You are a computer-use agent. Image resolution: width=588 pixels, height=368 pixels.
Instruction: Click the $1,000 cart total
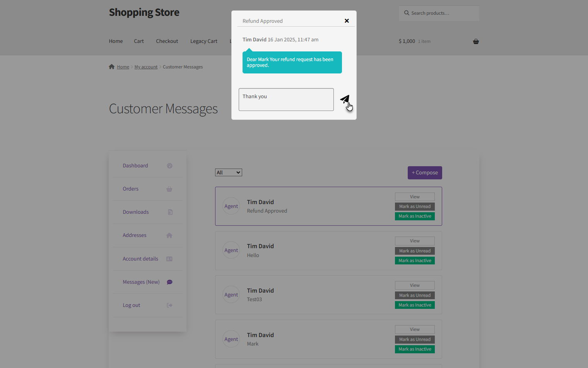click(407, 41)
